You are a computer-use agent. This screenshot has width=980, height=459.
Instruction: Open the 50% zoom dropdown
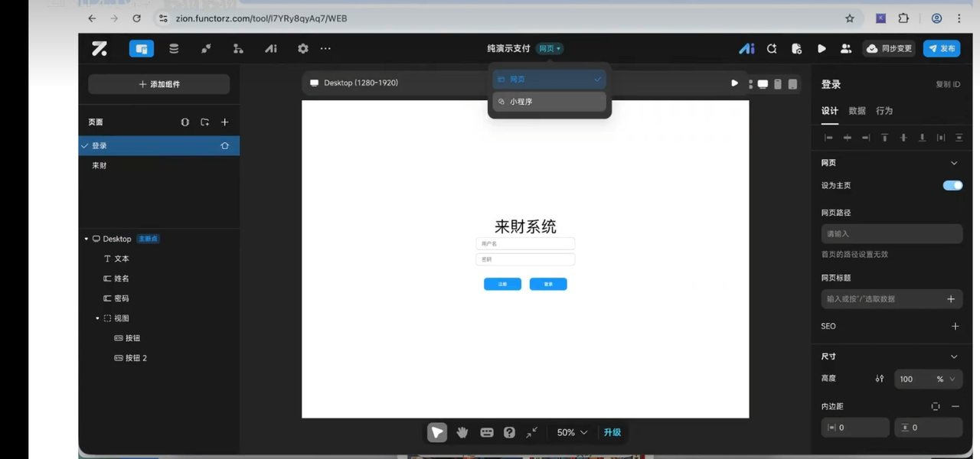pyautogui.click(x=572, y=432)
